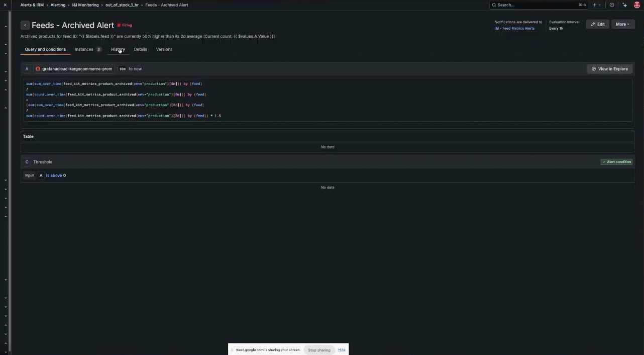Click Stop sharing on the screen-share banner

pyautogui.click(x=319, y=349)
